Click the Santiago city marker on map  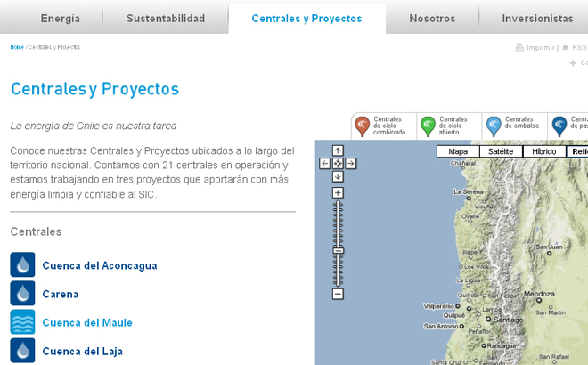(x=488, y=320)
